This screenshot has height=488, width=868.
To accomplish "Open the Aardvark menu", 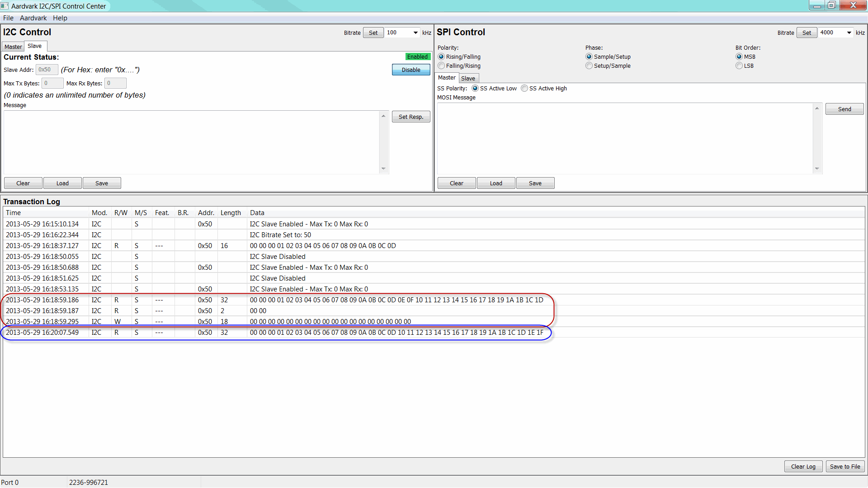I will pos(33,18).
